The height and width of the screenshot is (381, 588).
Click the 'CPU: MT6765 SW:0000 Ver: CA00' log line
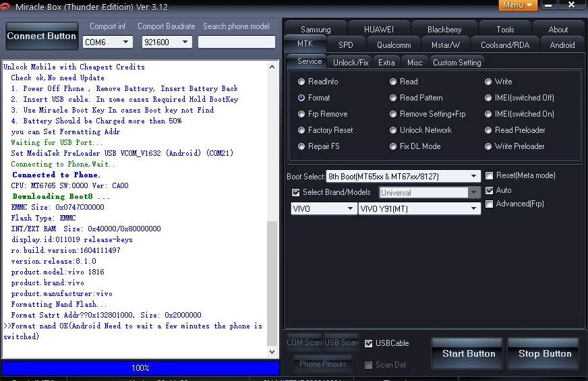[x=69, y=185]
